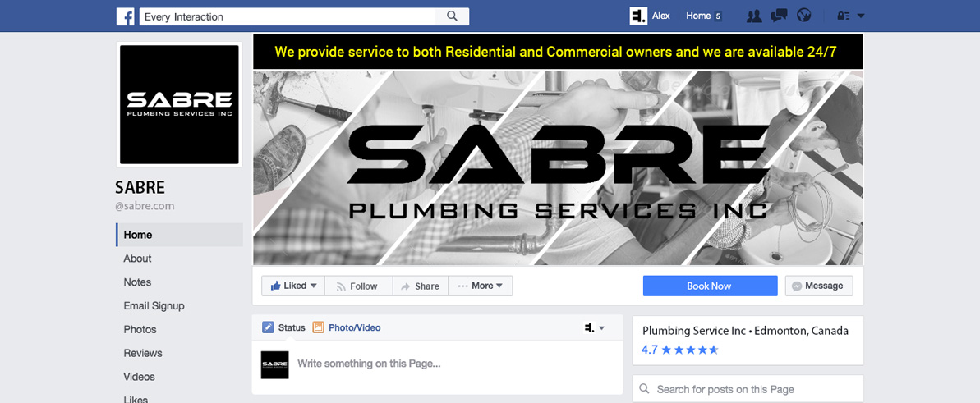Open the notifications globe icon

click(803, 16)
